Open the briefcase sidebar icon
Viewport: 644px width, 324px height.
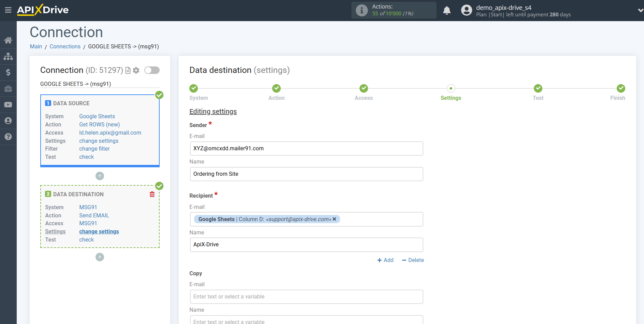pos(8,89)
